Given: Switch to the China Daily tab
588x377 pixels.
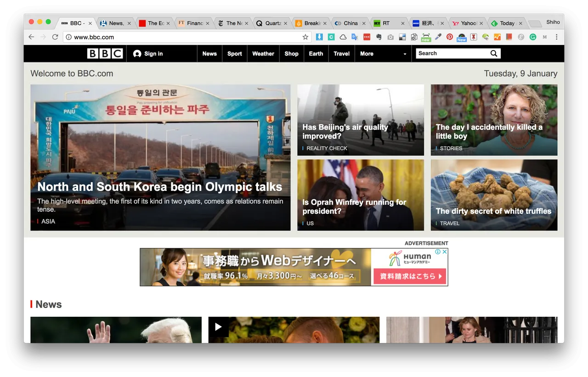Looking at the screenshot, I should [350, 23].
